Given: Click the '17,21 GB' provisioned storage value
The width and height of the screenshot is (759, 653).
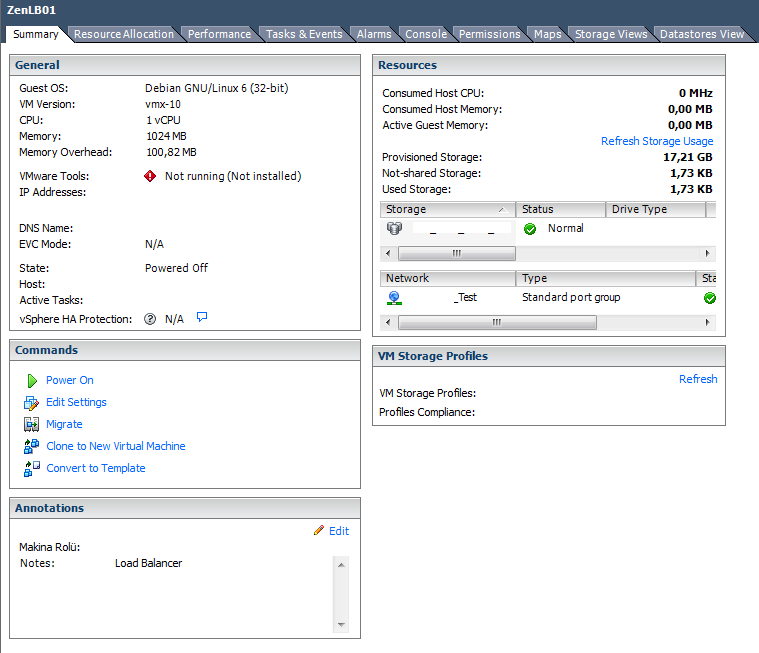Looking at the screenshot, I should click(x=688, y=157).
